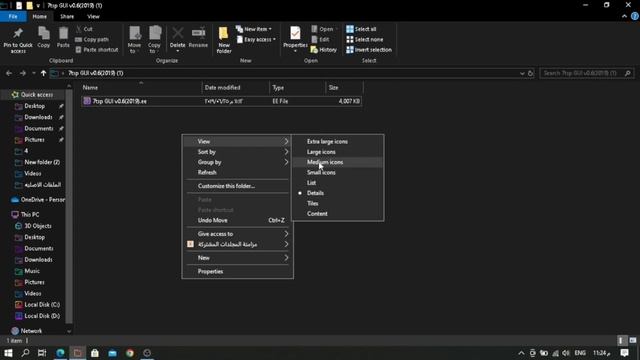The height and width of the screenshot is (360, 640).
Task: Expand the New submenu
Action: (238, 258)
